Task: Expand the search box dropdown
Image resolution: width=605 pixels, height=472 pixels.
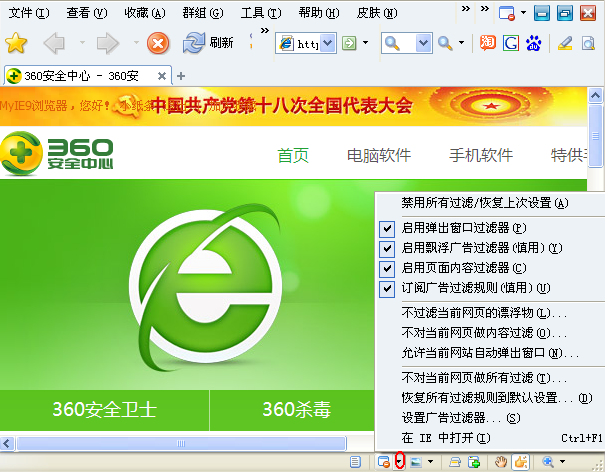Action: click(423, 43)
